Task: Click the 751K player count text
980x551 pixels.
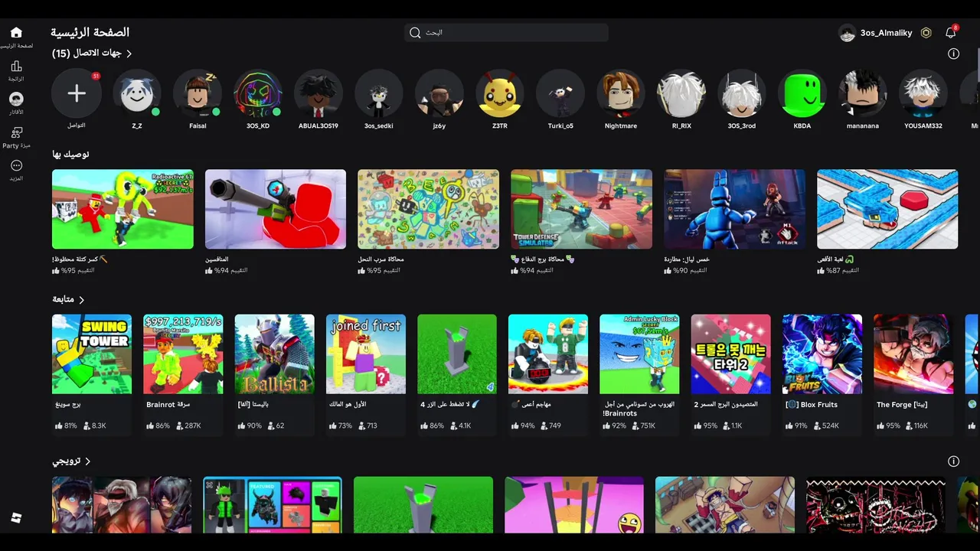Action: 648,425
